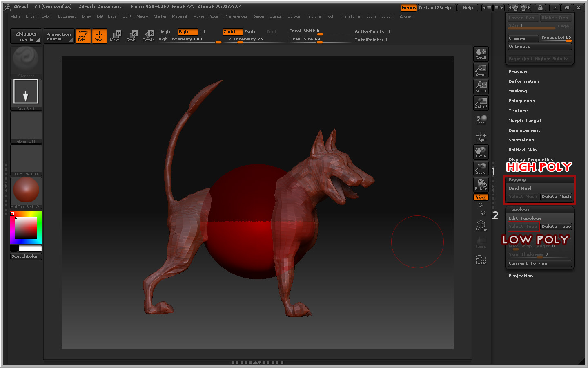Click the Delete Topo button

pyautogui.click(x=556, y=227)
